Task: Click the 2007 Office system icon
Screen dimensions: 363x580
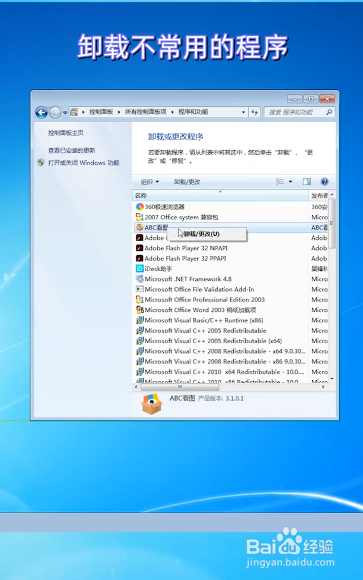Action: tap(140, 217)
